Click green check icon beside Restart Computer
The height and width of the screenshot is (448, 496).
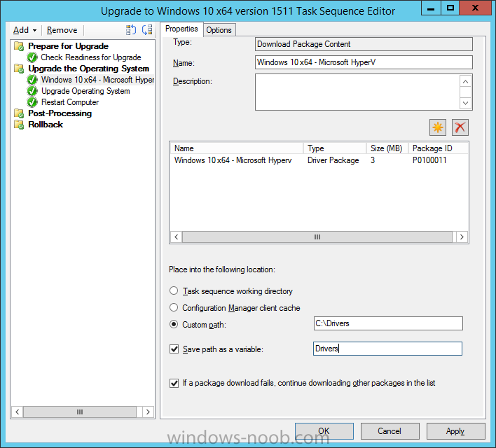pyautogui.click(x=32, y=102)
